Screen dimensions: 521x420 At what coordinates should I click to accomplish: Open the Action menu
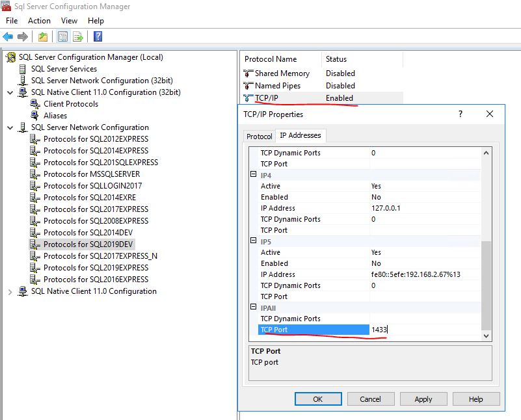tap(39, 21)
